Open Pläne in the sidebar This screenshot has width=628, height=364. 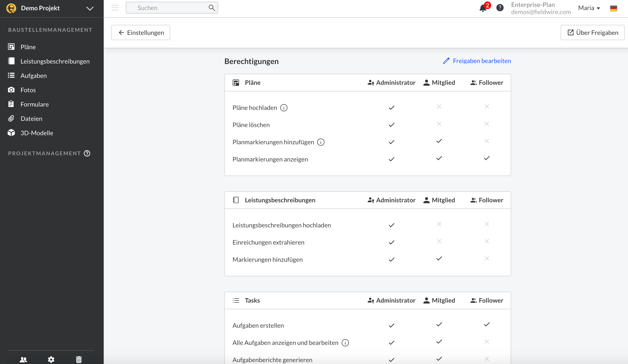point(28,47)
